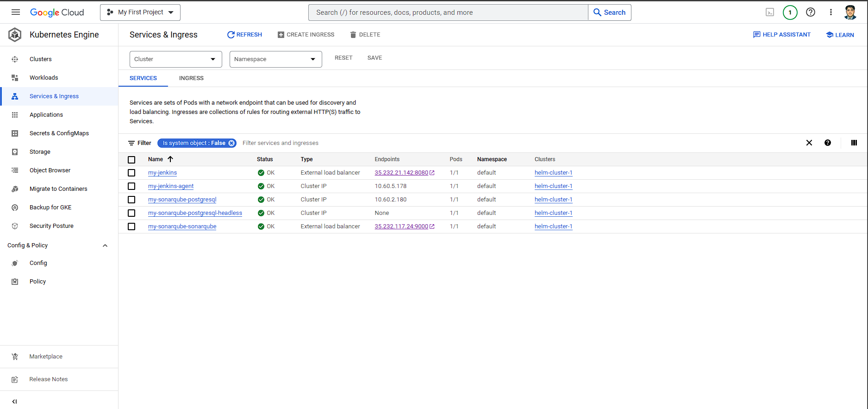Viewport: 868px width, 409px height.
Task: Click Create Ingress button
Action: (306, 35)
